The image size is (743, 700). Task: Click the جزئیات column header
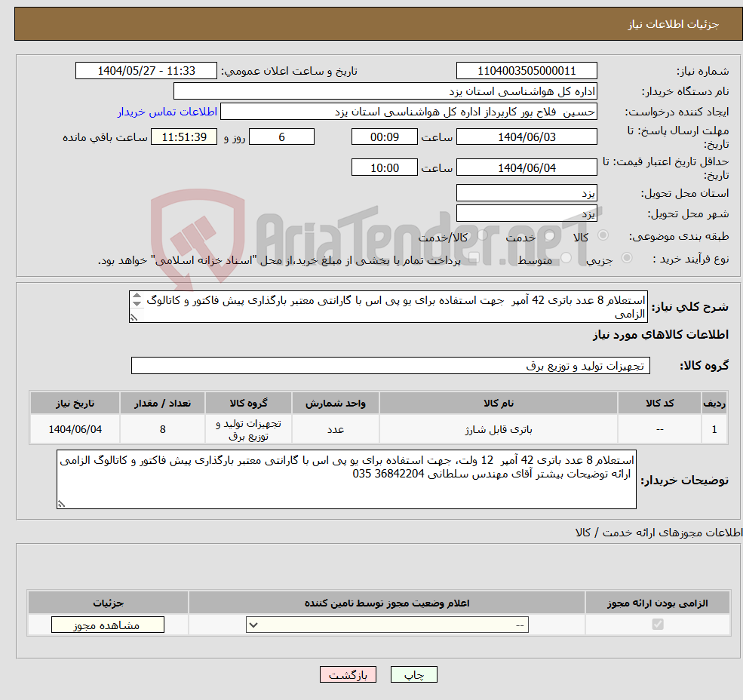tap(109, 603)
